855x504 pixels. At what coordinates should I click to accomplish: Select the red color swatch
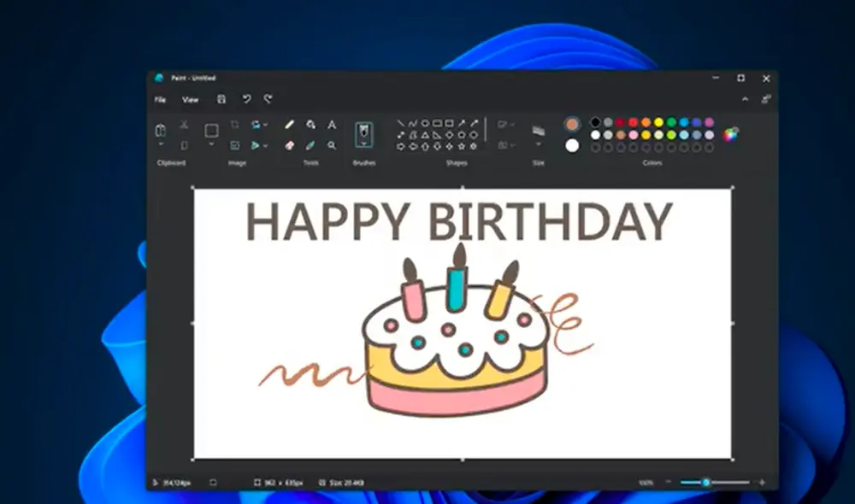(631, 122)
